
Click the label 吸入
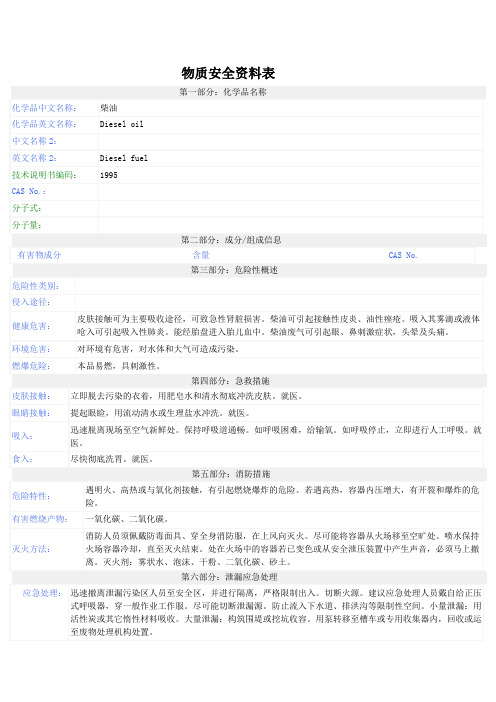[22, 436]
